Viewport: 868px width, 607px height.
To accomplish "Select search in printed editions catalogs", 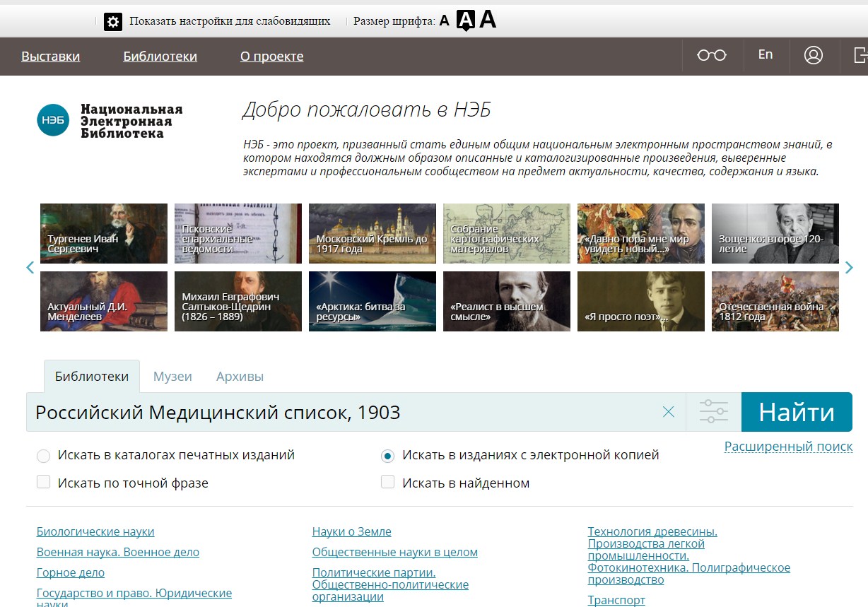I will [x=43, y=456].
